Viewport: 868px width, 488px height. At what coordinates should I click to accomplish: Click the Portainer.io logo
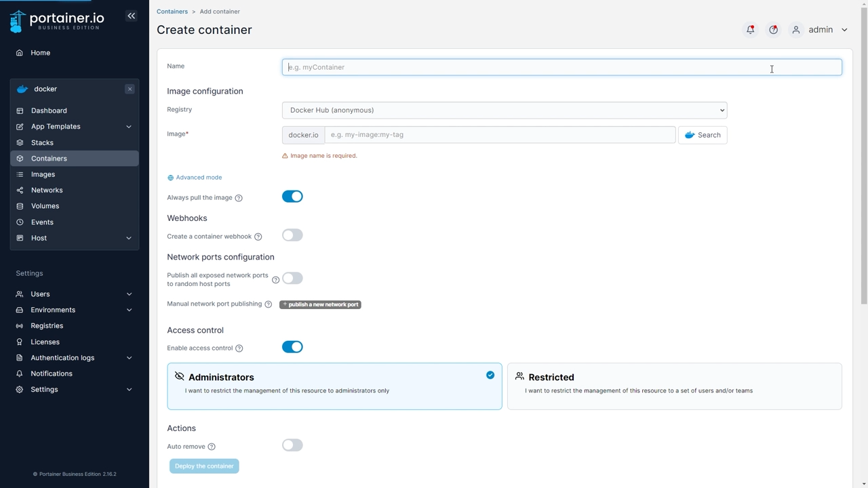tap(58, 20)
